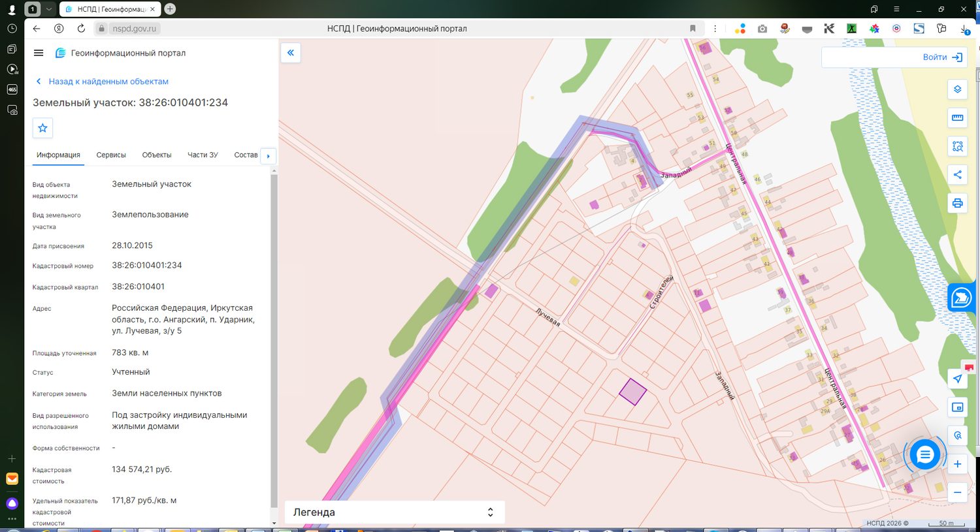Open browser history in the sidebar
The height and width of the screenshot is (532, 980).
point(12,29)
